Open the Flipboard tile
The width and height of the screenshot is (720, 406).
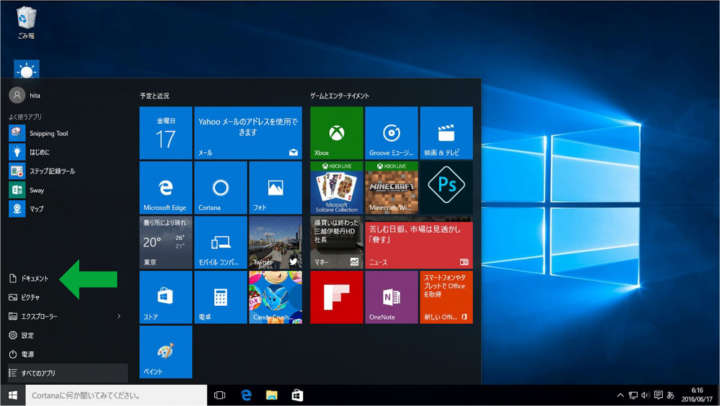(x=337, y=297)
